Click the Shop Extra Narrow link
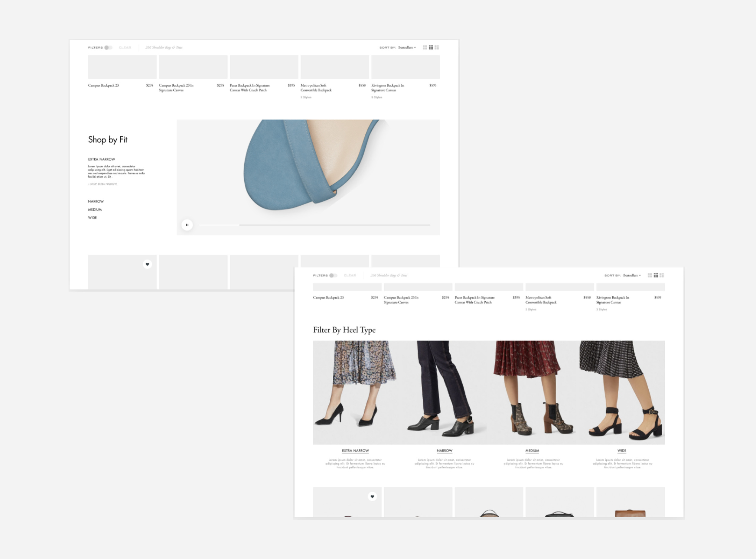This screenshot has height=559, width=756. point(103,184)
